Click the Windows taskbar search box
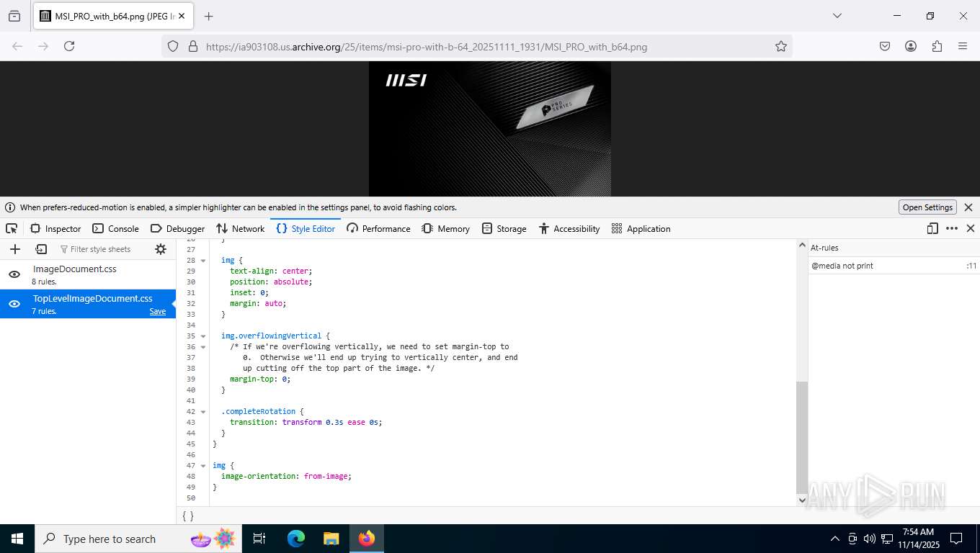This screenshot has width=980, height=553. [x=139, y=539]
